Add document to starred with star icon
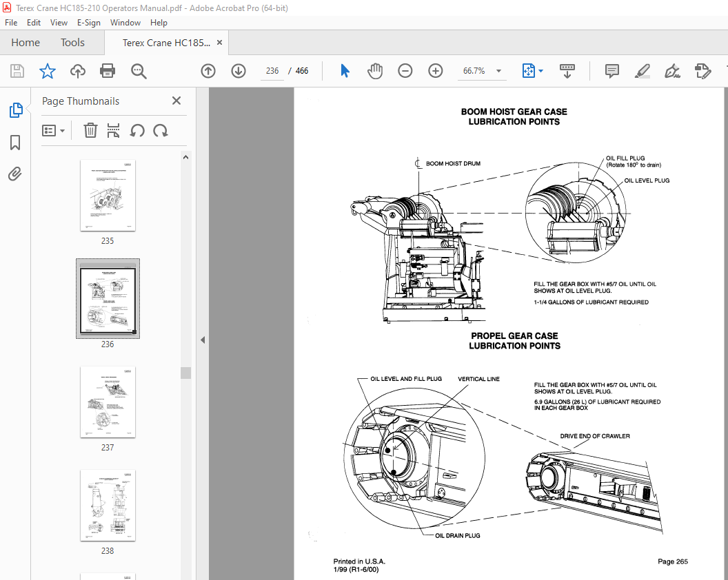 [x=48, y=71]
